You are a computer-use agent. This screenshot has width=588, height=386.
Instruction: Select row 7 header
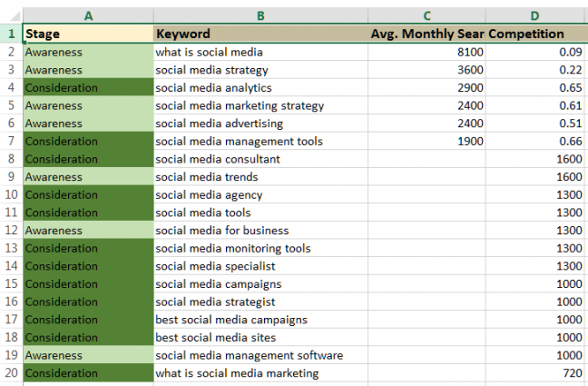11,141
